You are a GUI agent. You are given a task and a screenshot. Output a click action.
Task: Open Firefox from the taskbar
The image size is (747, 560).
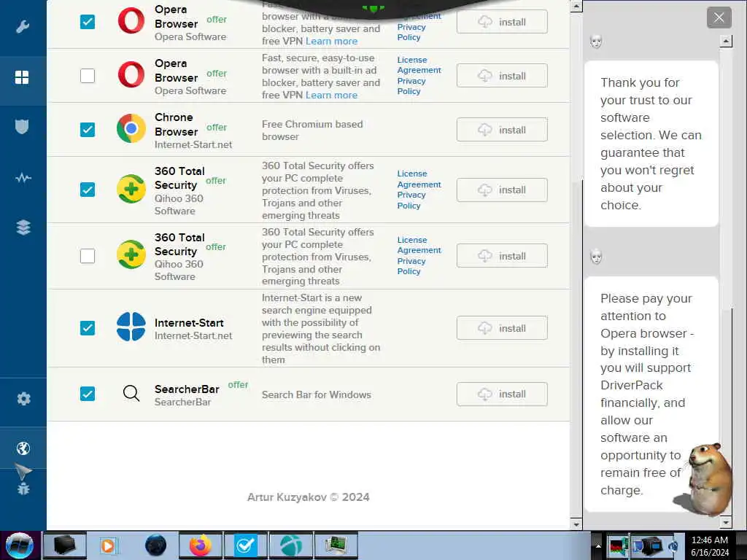[201, 545]
